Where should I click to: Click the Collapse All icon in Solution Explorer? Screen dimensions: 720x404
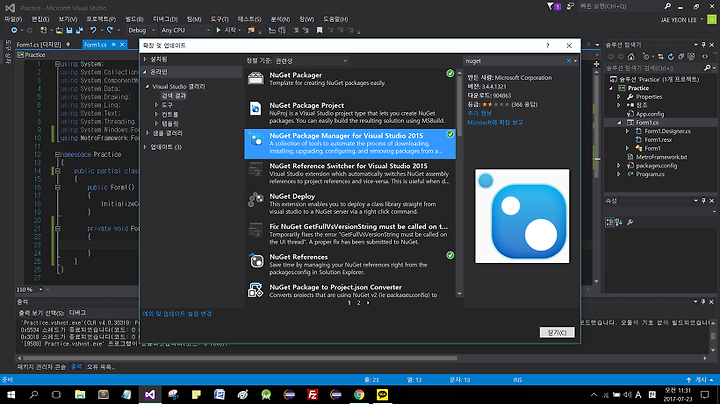tap(681, 56)
